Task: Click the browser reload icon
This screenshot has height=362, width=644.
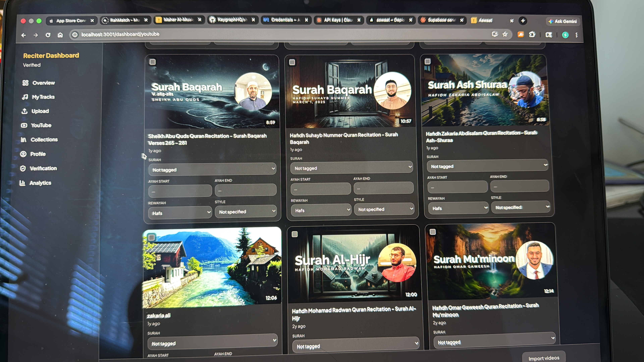Action: [x=48, y=35]
